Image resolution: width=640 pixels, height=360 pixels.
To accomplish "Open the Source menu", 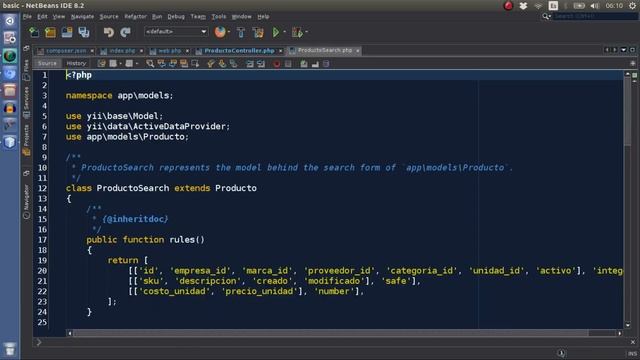I will (x=109, y=17).
